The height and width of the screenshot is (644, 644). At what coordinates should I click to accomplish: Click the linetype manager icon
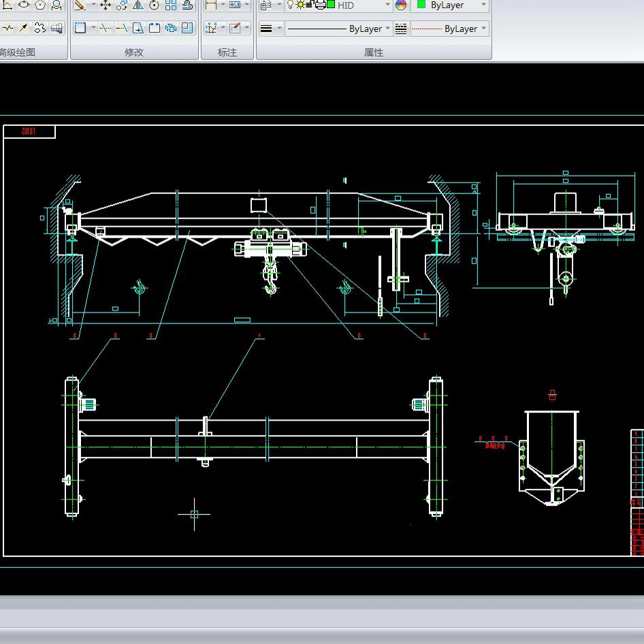(401, 29)
